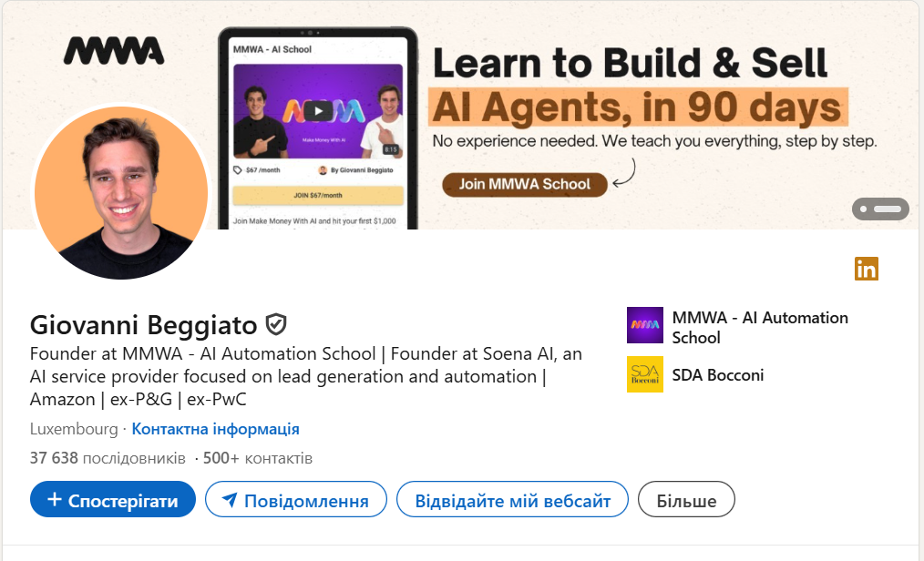The image size is (924, 561).
Task: Click the LinkedIn premium gold logo icon
Action: (x=867, y=269)
